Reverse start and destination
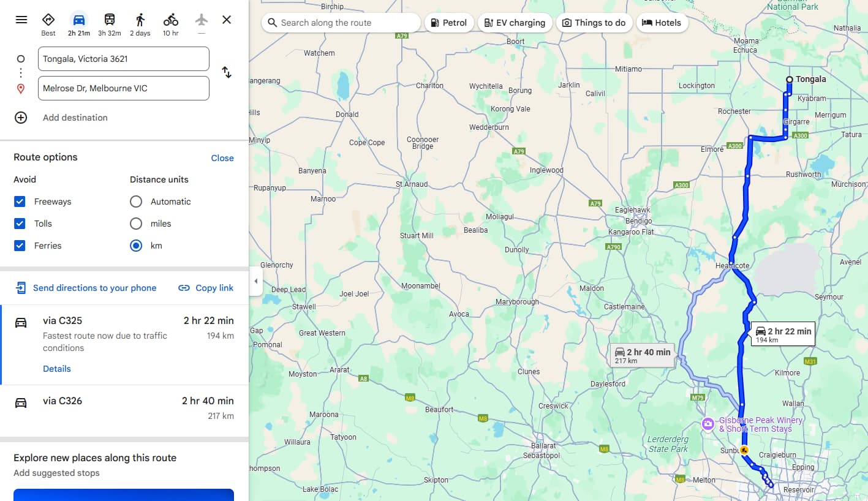The image size is (868, 501). pyautogui.click(x=227, y=72)
